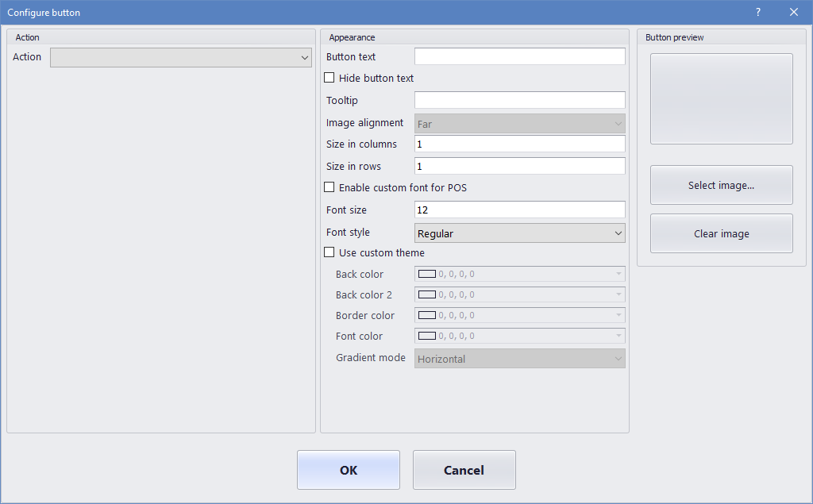The width and height of the screenshot is (813, 504).
Task: Open the Font style dropdown
Action: tap(618, 232)
